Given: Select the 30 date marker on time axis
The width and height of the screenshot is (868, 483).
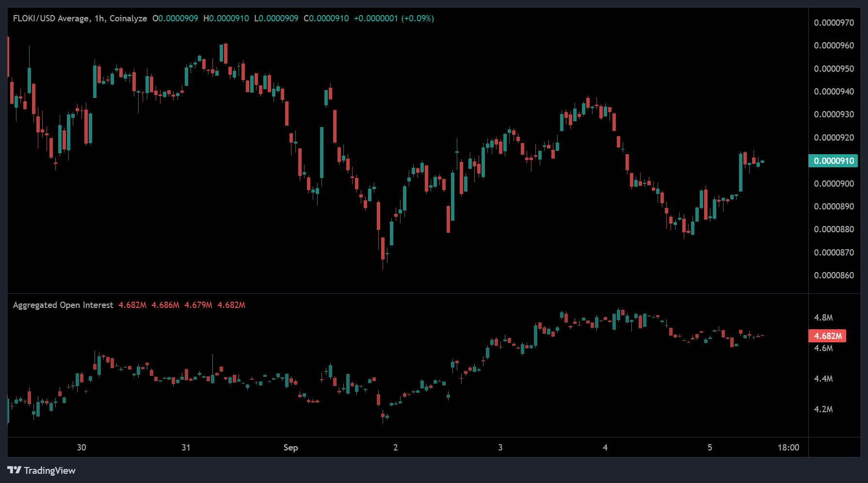Looking at the screenshot, I should [x=81, y=448].
